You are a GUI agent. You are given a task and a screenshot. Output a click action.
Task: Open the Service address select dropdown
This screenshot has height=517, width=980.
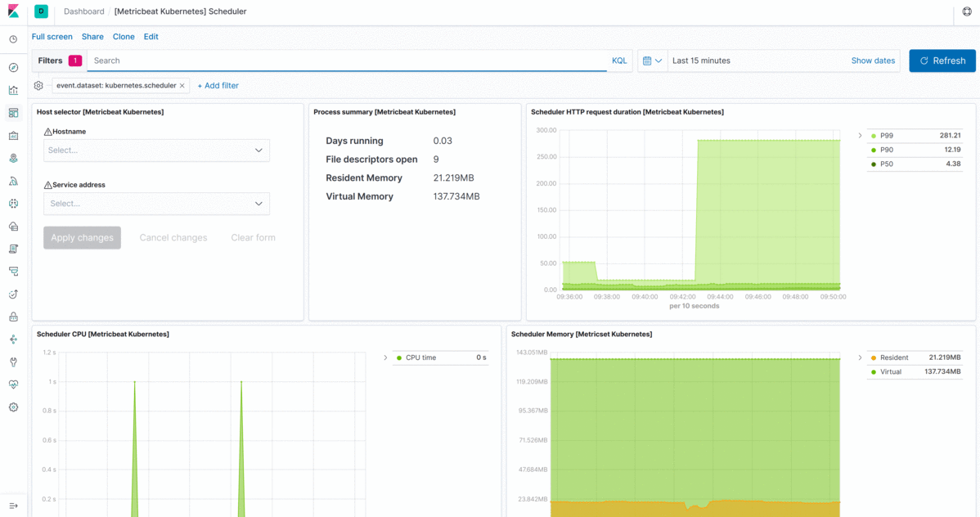156,203
